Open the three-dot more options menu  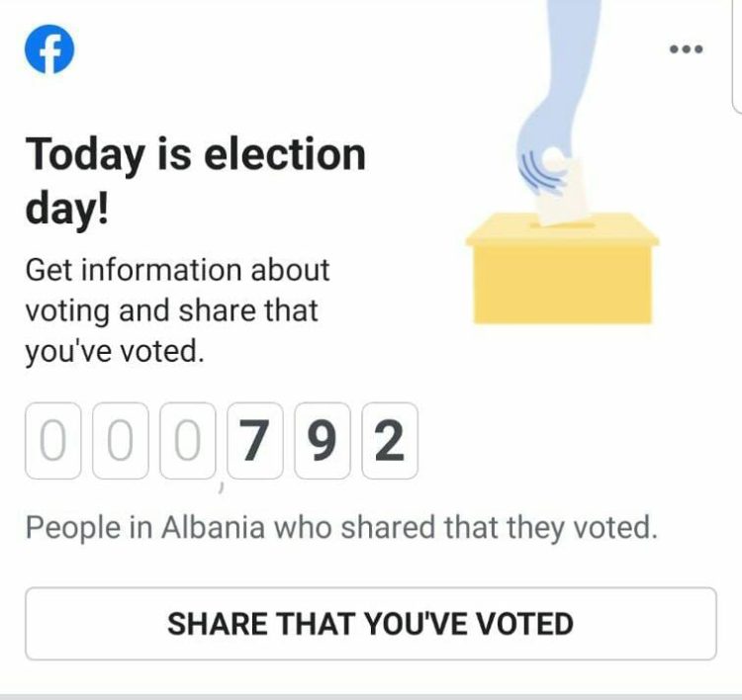(x=687, y=48)
